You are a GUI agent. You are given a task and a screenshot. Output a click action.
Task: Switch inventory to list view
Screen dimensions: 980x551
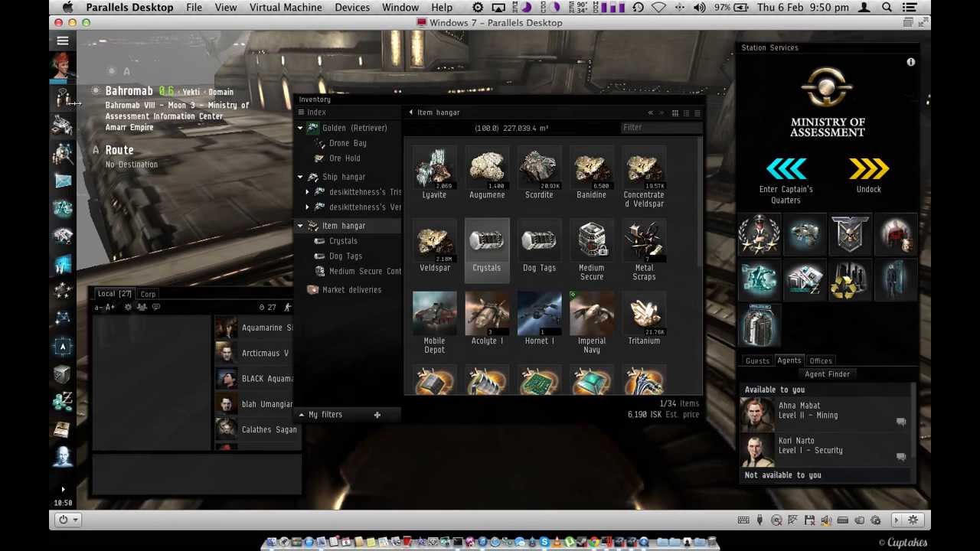(x=697, y=113)
